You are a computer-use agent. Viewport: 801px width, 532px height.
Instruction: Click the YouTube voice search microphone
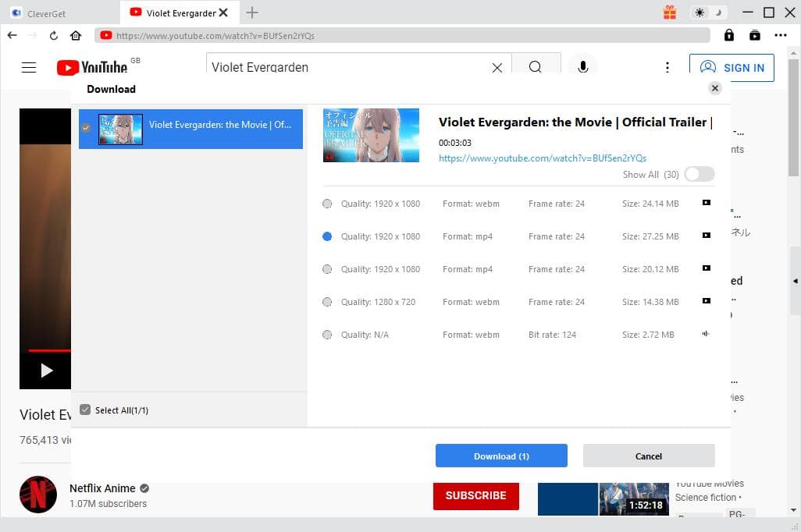click(582, 67)
